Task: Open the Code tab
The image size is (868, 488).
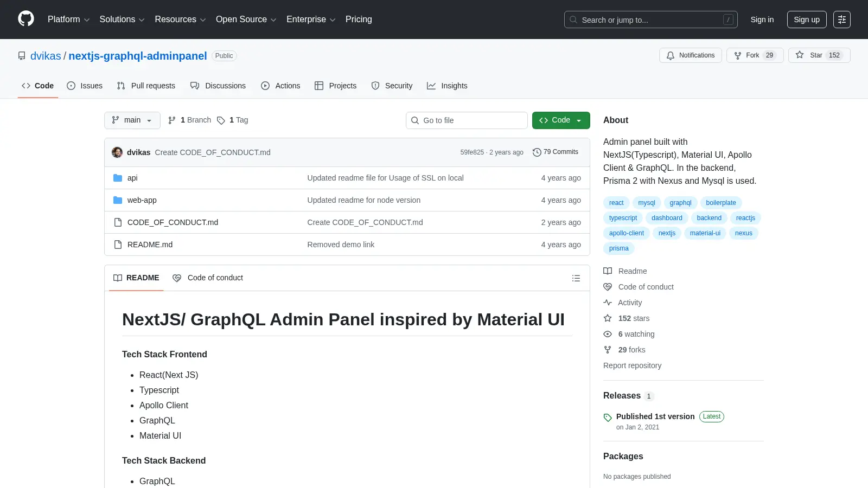Action: [38, 86]
